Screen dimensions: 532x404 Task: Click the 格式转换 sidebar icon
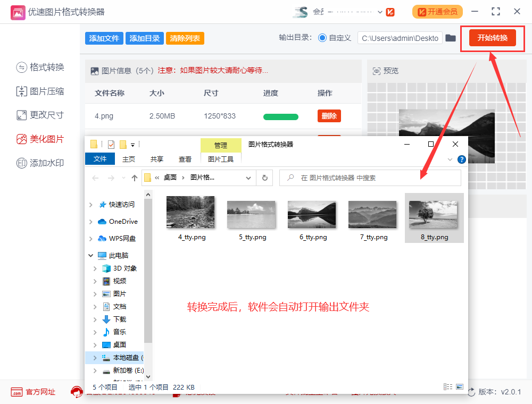point(21,68)
